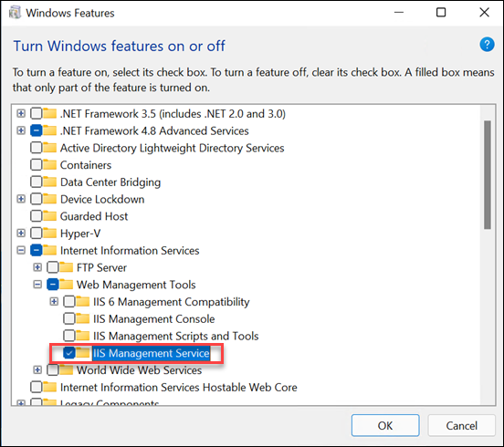This screenshot has width=504, height=447.
Task: Collapse the Web Management Tools node
Action: point(37,285)
